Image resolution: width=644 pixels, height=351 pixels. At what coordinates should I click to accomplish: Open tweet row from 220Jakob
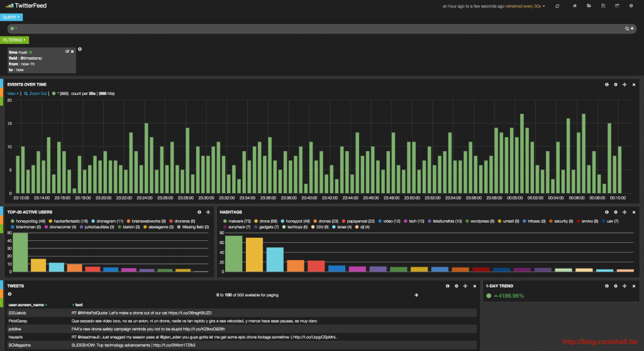click(x=241, y=313)
